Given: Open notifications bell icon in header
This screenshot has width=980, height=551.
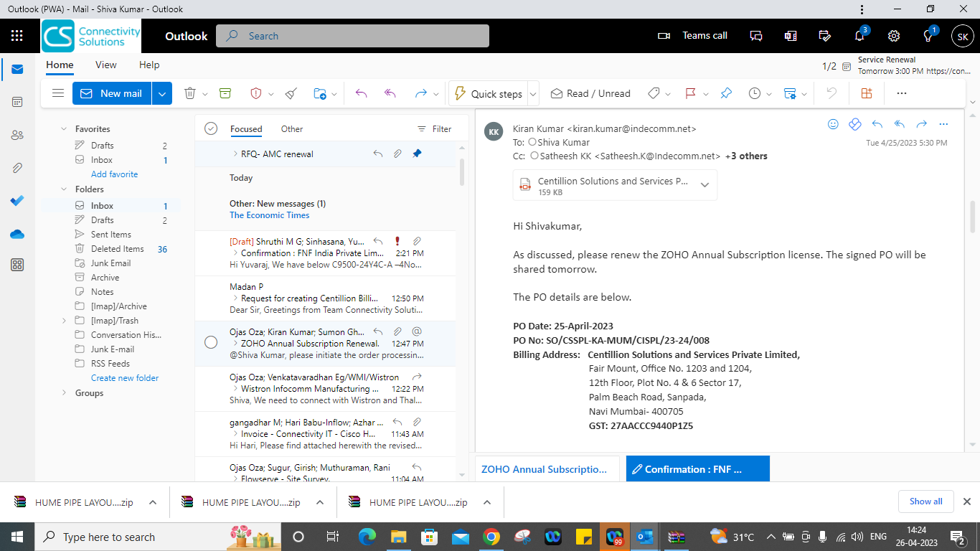Looking at the screenshot, I should point(859,36).
